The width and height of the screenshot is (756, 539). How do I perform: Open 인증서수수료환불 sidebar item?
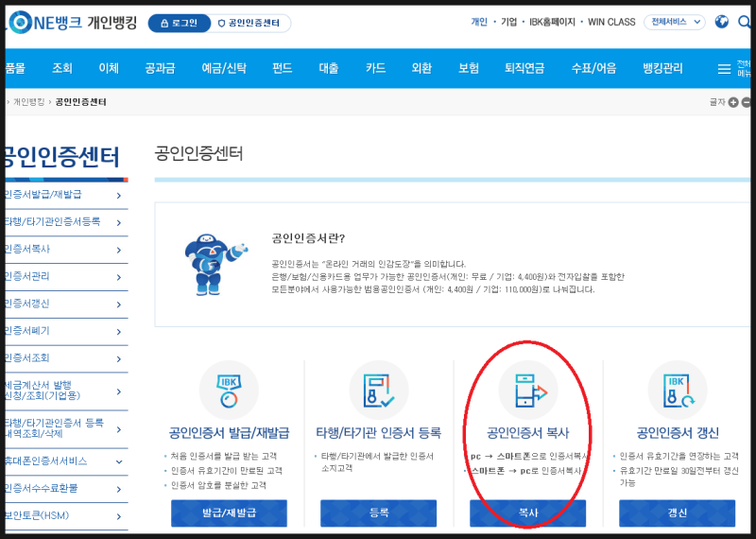[x=64, y=489]
